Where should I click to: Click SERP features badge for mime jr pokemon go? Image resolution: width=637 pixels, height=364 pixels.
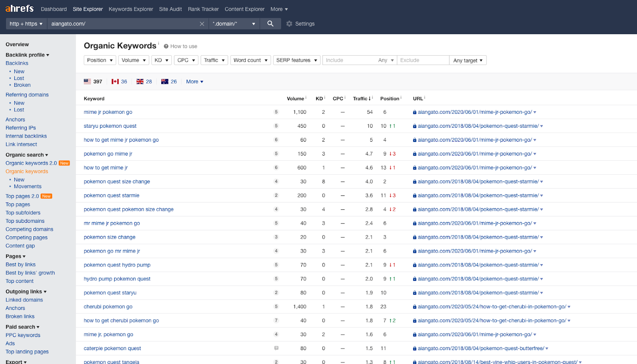pyautogui.click(x=276, y=112)
